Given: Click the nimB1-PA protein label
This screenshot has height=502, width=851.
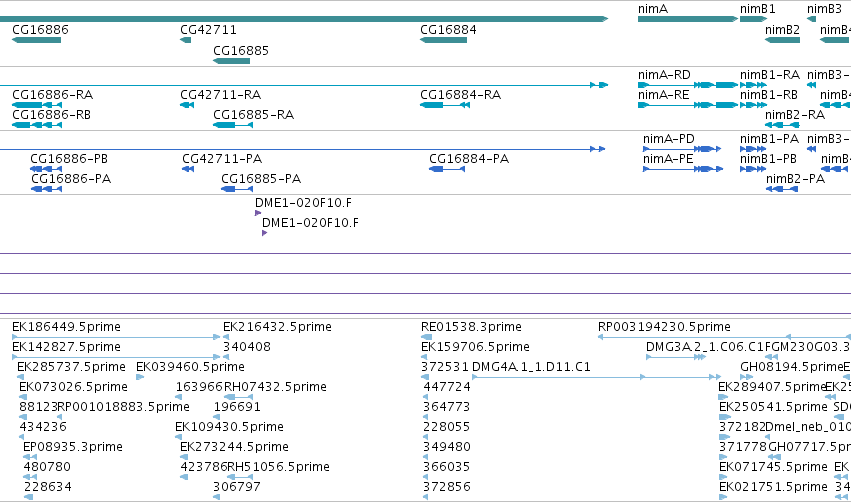Looking at the screenshot, I should point(770,139).
